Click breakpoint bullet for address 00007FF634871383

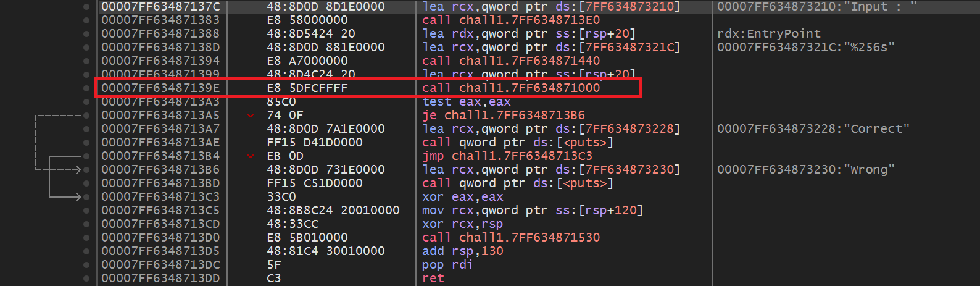click(x=86, y=20)
